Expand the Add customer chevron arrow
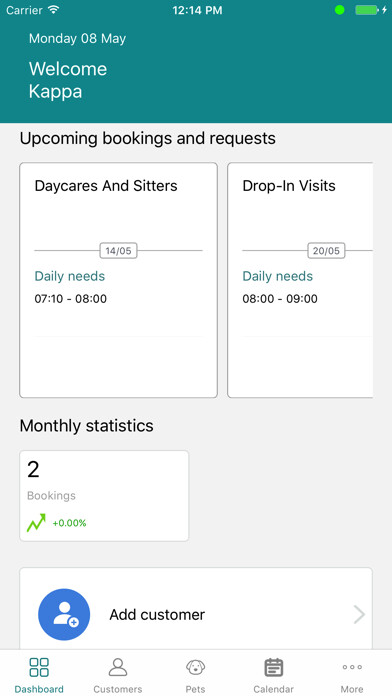This screenshot has width=392, height=696. click(359, 615)
